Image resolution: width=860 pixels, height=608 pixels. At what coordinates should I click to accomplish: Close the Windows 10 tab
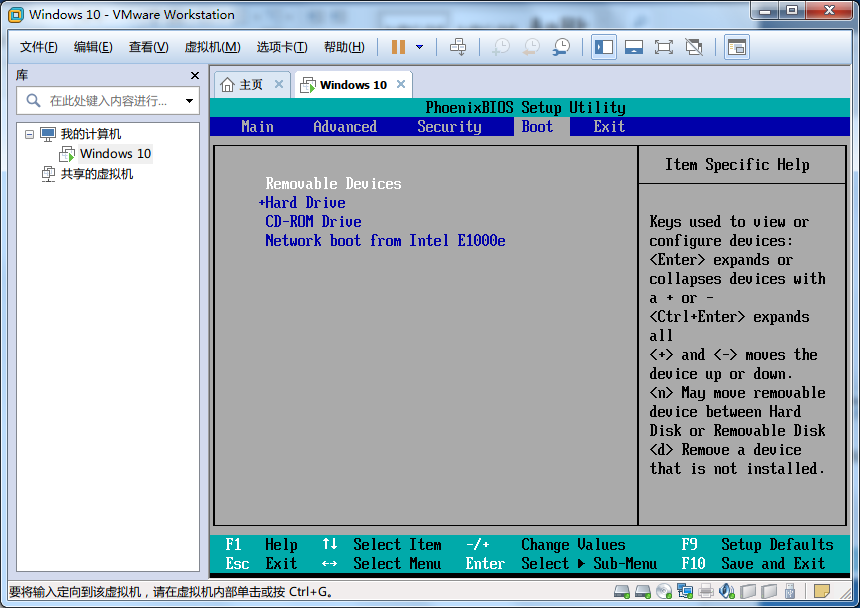401,85
